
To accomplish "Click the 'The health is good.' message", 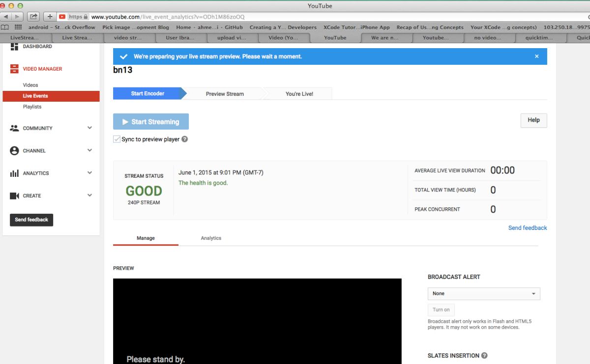I will tap(203, 183).
